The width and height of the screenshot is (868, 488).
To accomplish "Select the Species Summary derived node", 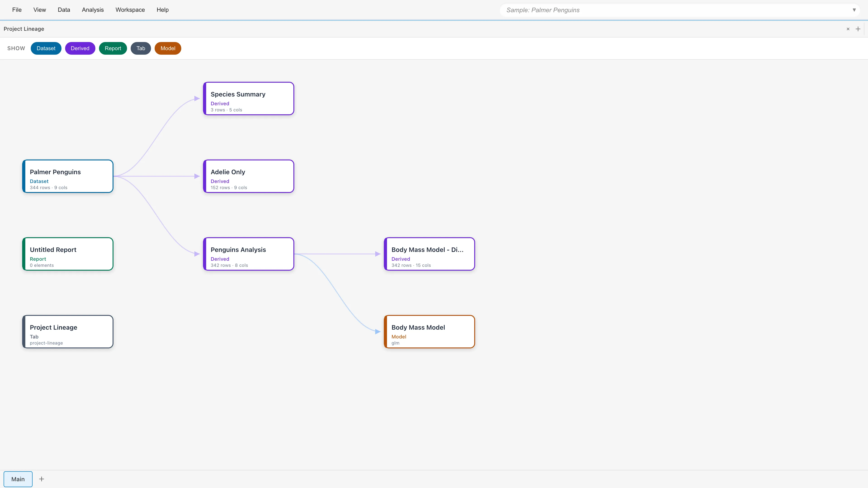I will pyautogui.click(x=249, y=99).
